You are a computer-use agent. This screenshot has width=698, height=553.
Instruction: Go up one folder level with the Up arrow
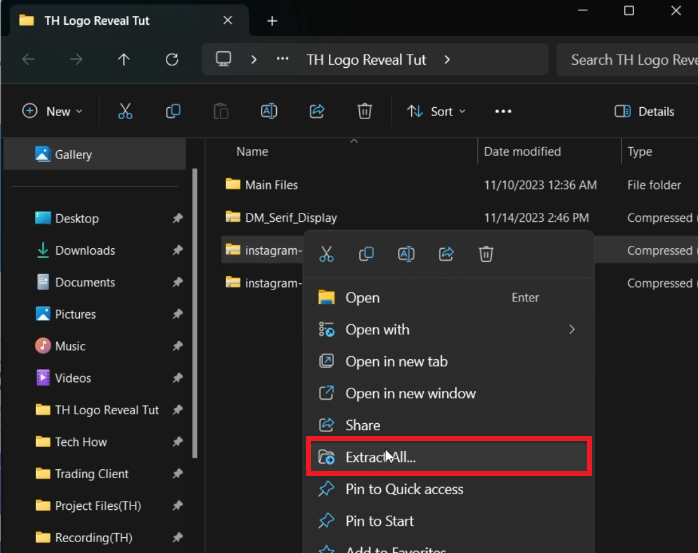pos(124,60)
